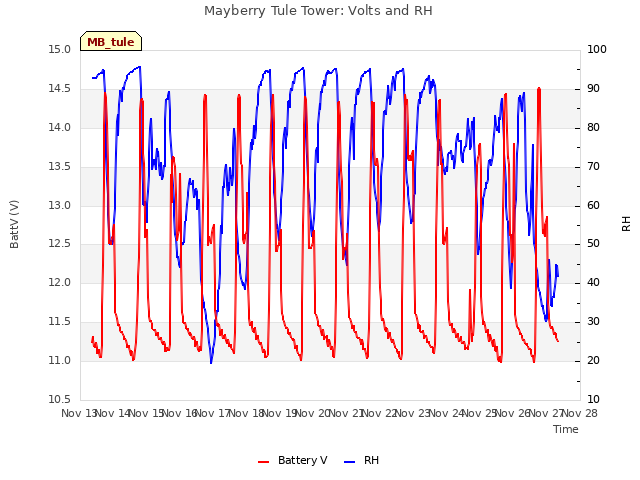Click the Nov 28 x-axis tick label
Viewport: 640px width, 480px height.
[x=580, y=413]
